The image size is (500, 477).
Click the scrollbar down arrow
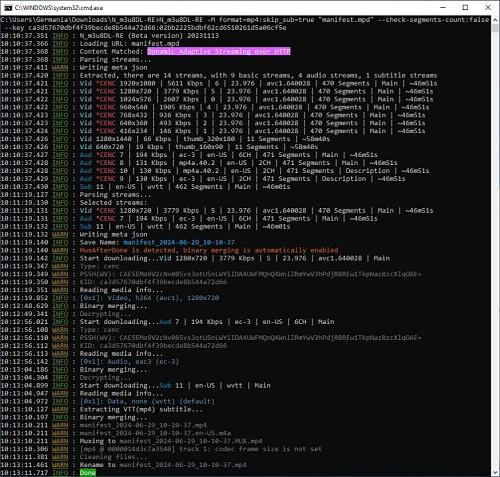pos(495,472)
